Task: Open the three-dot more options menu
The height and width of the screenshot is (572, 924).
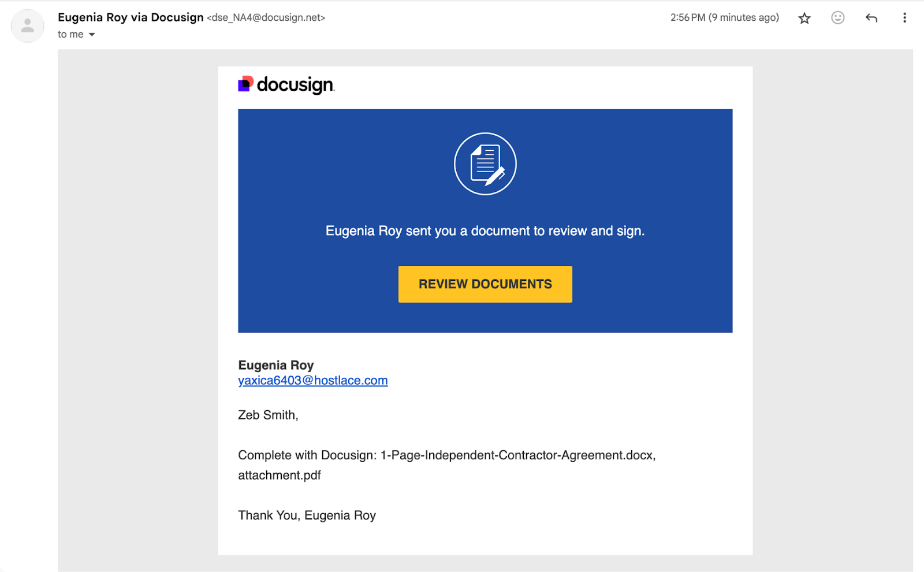Action: tap(904, 18)
